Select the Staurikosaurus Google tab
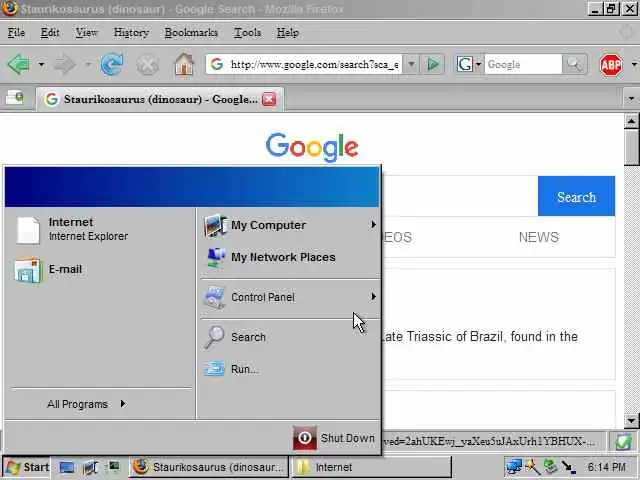640x480 pixels. tap(160, 99)
